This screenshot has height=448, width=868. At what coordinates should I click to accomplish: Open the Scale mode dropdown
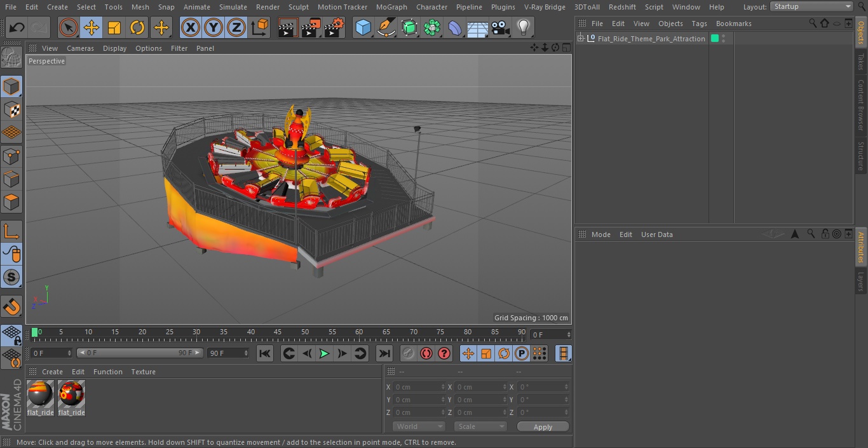coord(480,426)
